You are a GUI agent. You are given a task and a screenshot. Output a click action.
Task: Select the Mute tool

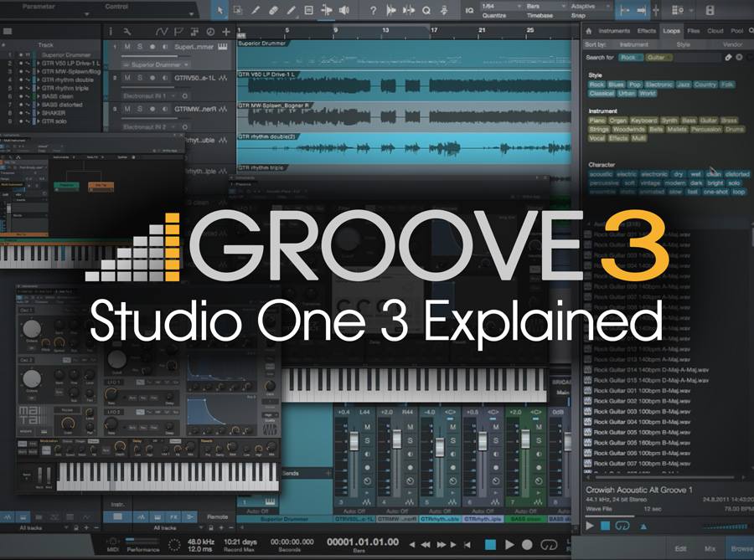308,10
